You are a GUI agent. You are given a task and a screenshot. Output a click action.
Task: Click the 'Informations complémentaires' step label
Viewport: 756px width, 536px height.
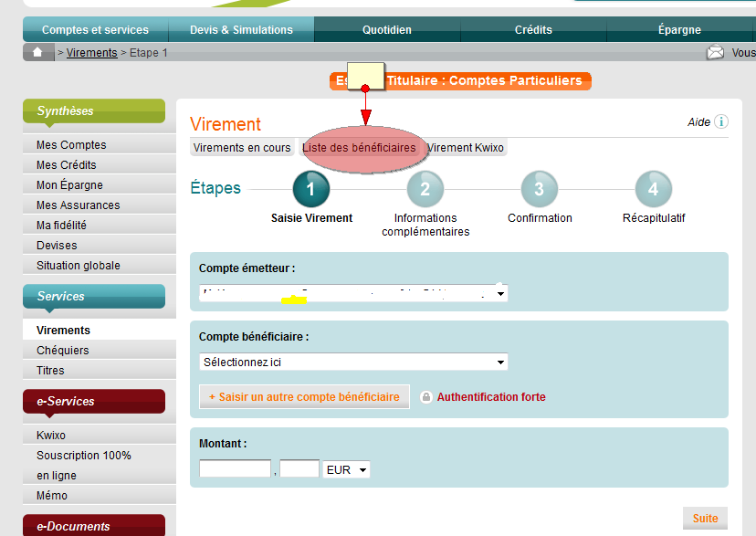(x=425, y=225)
